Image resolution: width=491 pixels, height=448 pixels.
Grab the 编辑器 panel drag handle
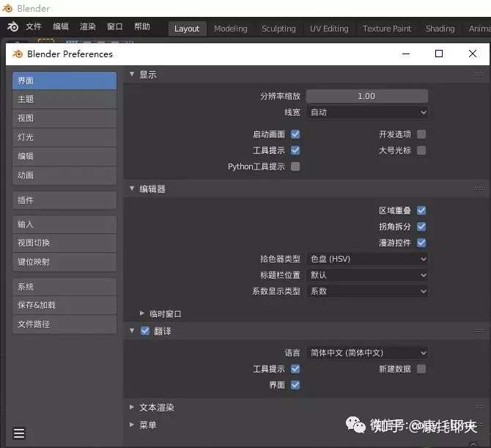click(x=479, y=188)
